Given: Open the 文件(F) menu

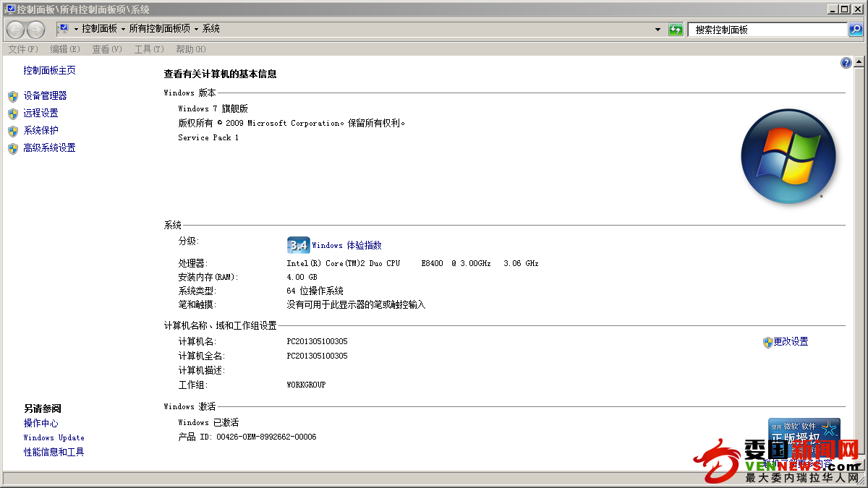Looking at the screenshot, I should (x=23, y=49).
